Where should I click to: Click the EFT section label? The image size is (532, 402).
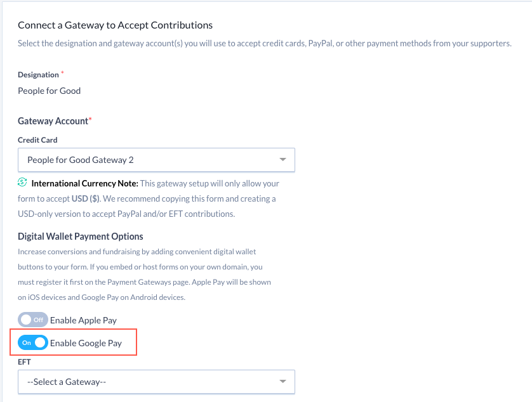(x=24, y=361)
